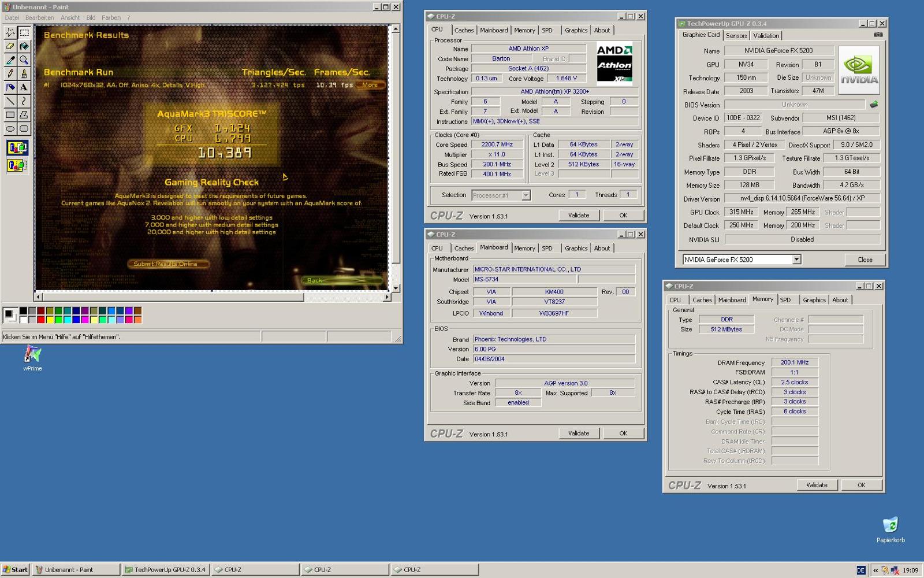Click the BIOS save icon in GPU-Z
The height and width of the screenshot is (578, 924).
(x=874, y=105)
